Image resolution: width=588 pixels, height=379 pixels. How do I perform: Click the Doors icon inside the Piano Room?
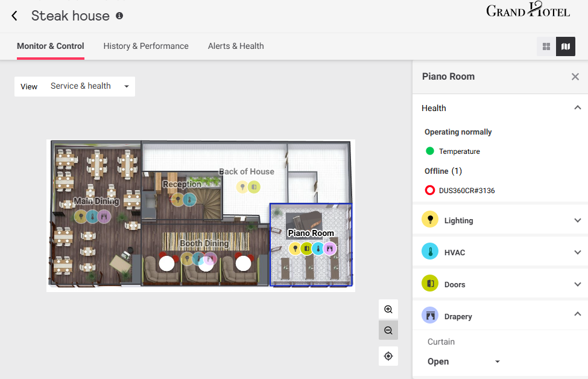(306, 248)
